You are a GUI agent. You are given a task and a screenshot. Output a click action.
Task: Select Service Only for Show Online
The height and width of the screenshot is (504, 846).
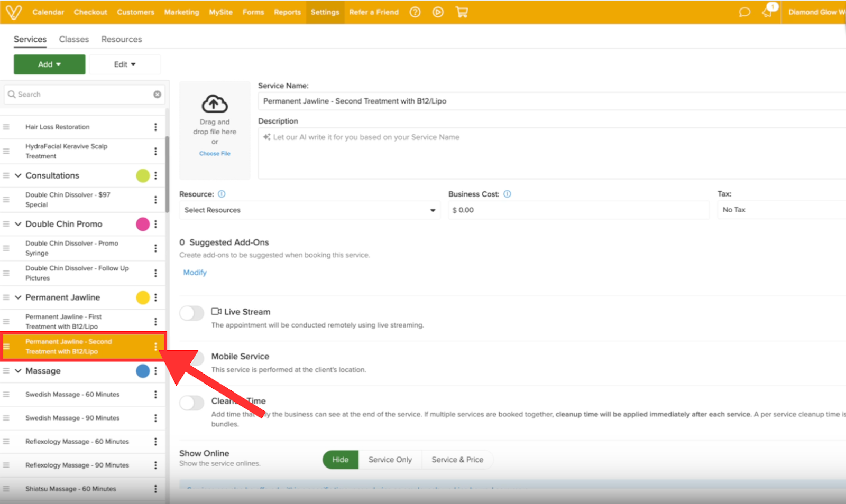click(390, 460)
